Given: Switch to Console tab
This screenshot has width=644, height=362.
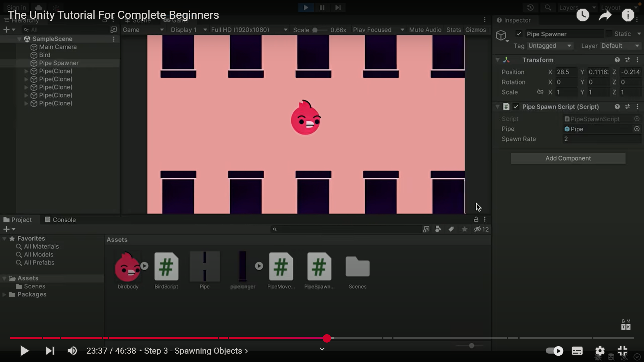Looking at the screenshot, I should [x=60, y=220].
